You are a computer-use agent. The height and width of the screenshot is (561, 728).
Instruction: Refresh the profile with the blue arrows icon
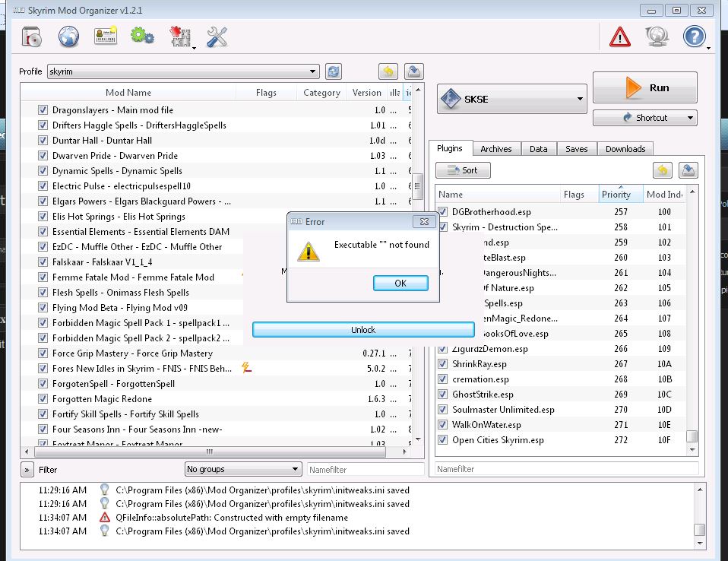click(x=334, y=71)
